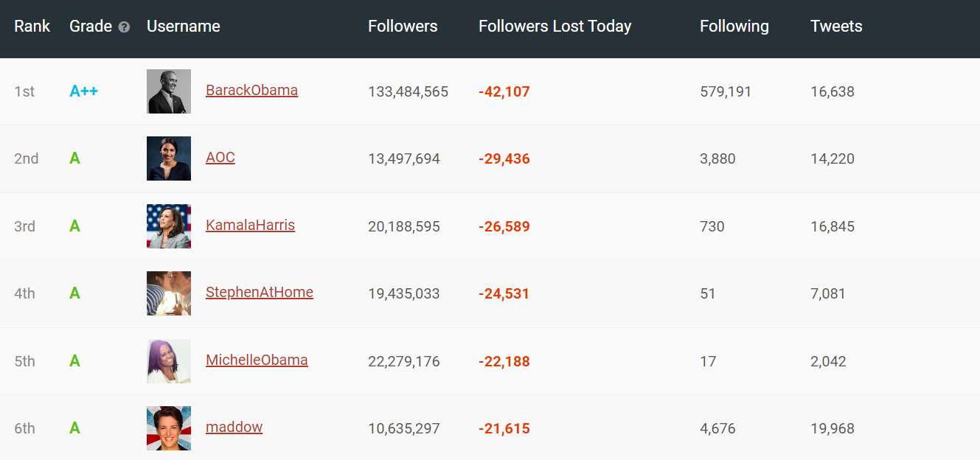Visit the KamalaHarris profile link
Screen dimensions: 980x460
click(250, 226)
